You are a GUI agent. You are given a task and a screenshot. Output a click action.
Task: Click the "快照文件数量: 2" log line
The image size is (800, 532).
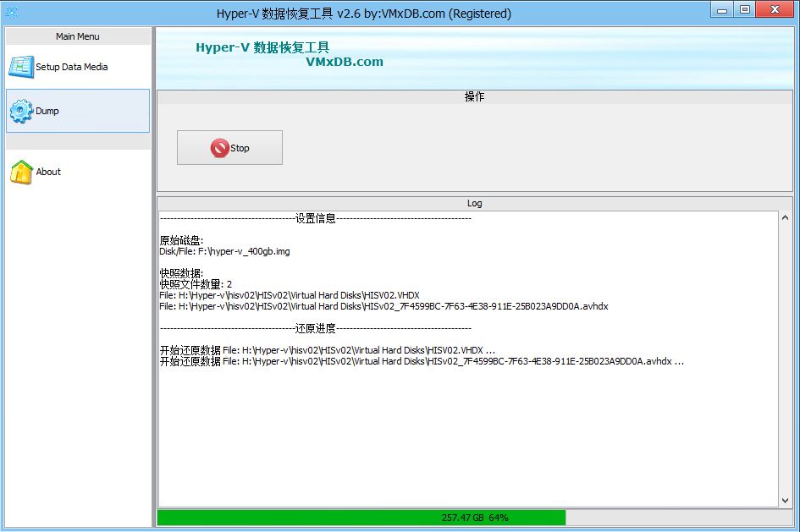[196, 284]
